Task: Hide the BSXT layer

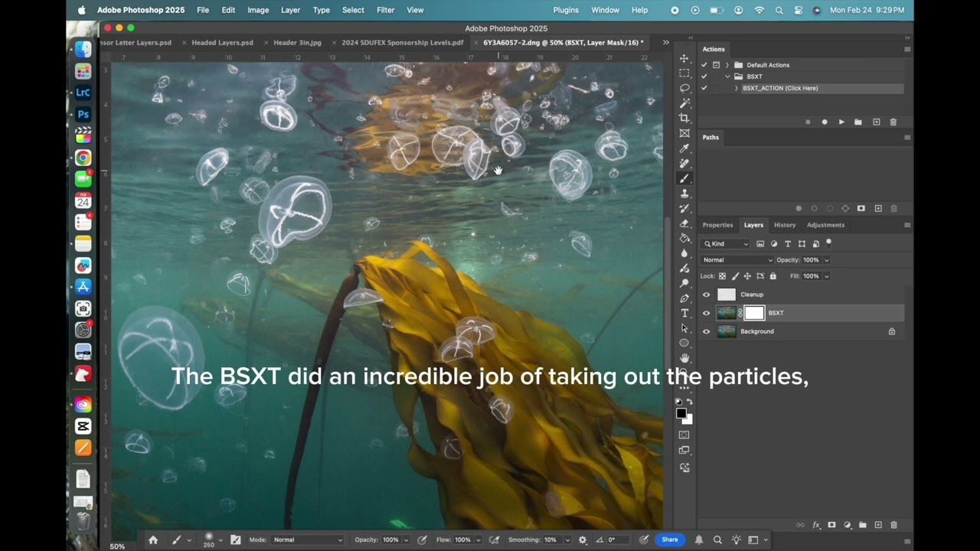Action: coord(706,313)
